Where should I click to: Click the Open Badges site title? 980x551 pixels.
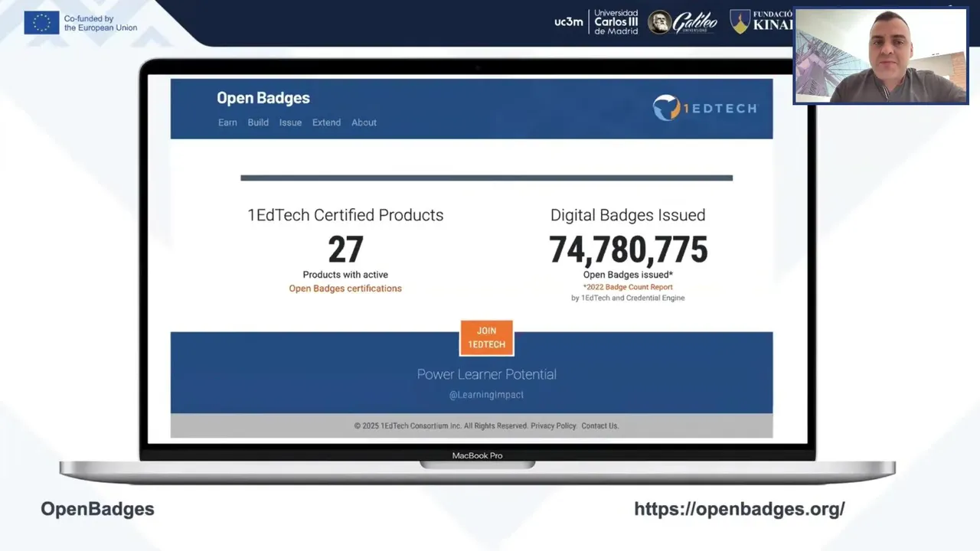click(x=263, y=98)
